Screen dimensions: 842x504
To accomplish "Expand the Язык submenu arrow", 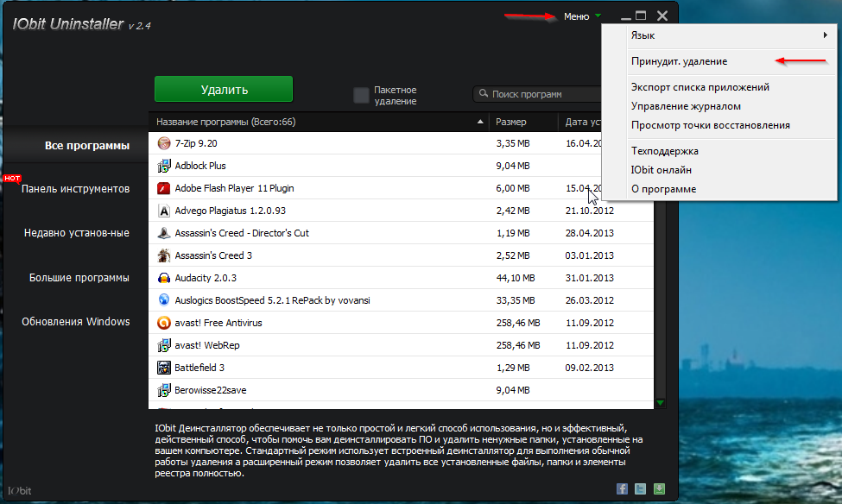I will pos(826,35).
